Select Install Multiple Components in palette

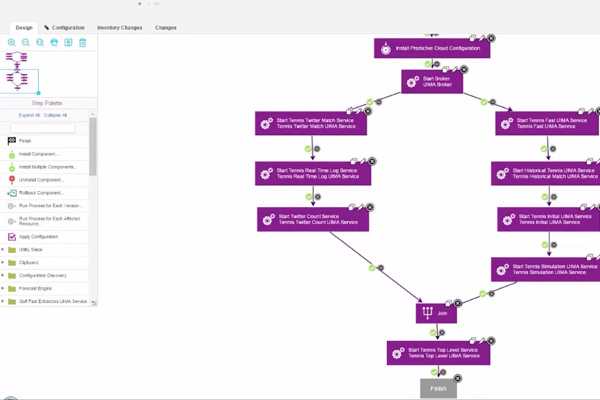pos(44,167)
